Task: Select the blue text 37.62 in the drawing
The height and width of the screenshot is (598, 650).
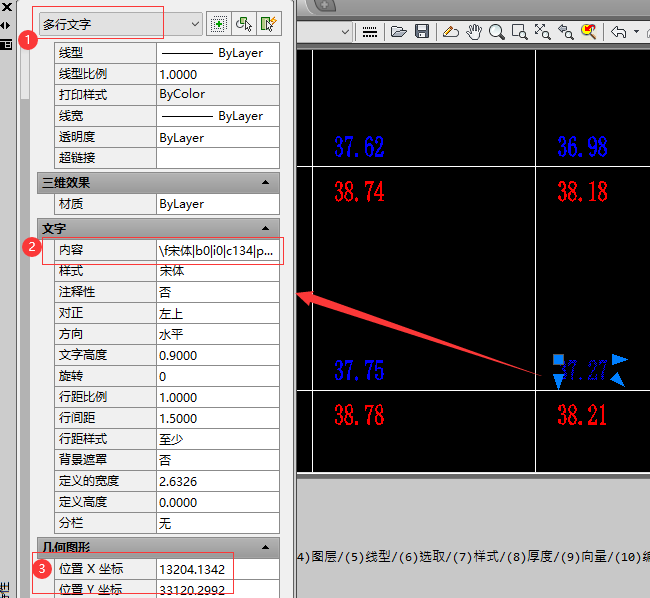Action: (359, 147)
